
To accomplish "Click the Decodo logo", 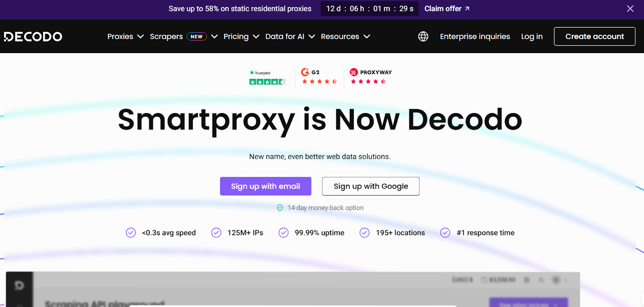I will tap(33, 37).
